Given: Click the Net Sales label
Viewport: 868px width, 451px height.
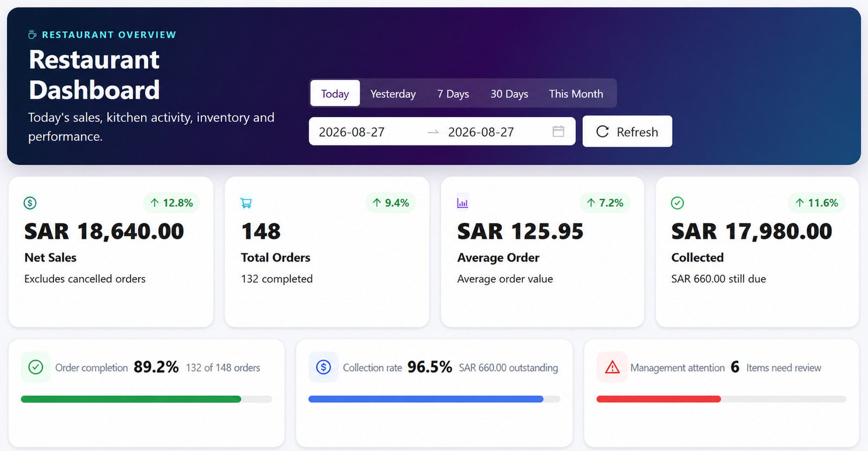Looking at the screenshot, I should pyautogui.click(x=50, y=258).
